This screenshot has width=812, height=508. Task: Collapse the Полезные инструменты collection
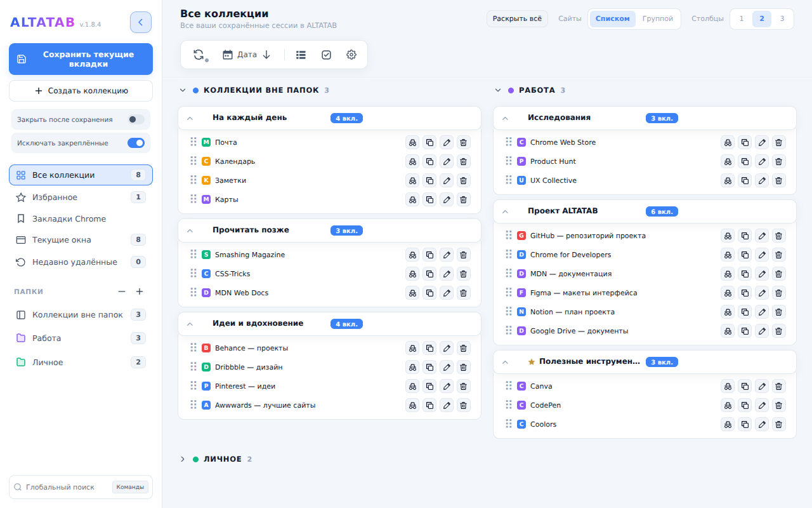505,362
